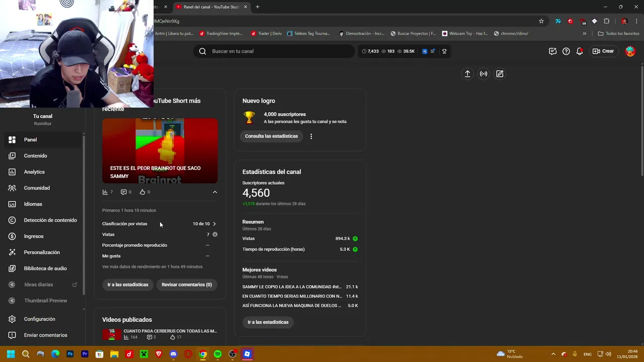644x362 pixels.
Task: Open Spotify from the taskbar
Action: pyautogui.click(x=217, y=354)
